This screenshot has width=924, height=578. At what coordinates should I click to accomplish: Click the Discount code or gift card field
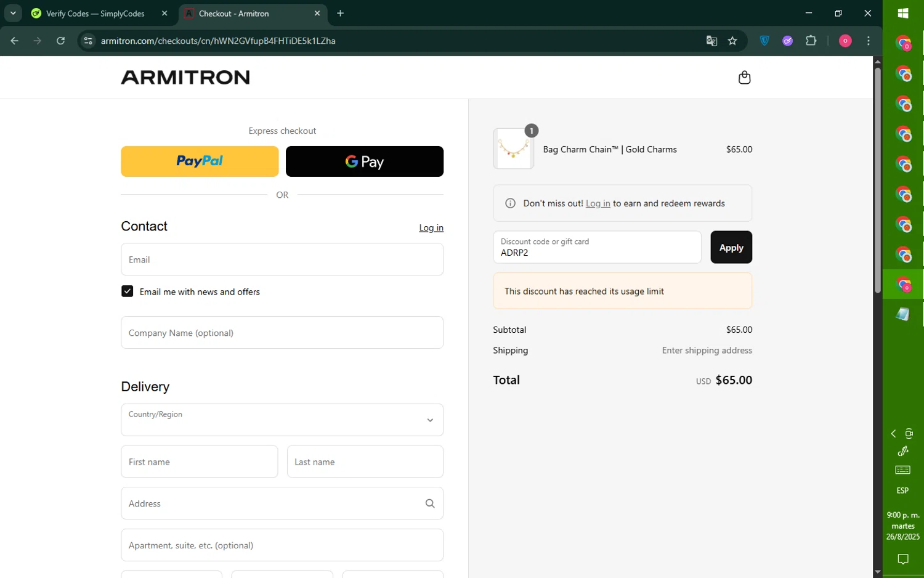click(x=597, y=247)
